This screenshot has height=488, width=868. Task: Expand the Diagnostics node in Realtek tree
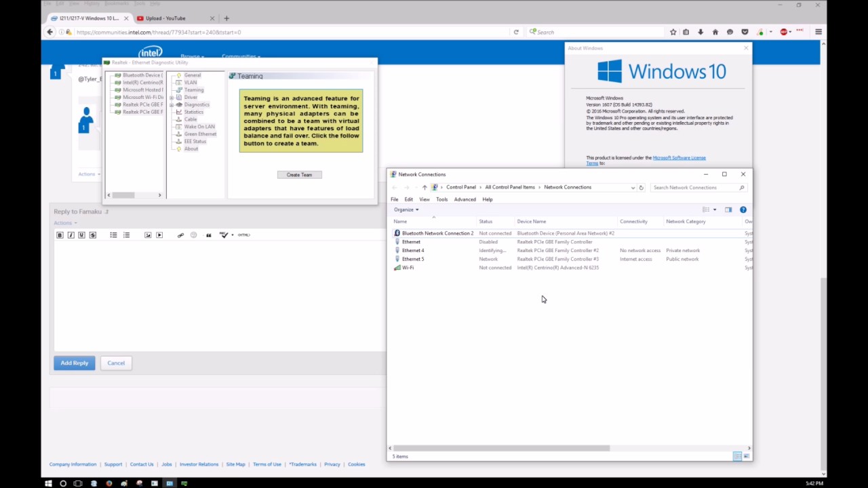click(171, 105)
